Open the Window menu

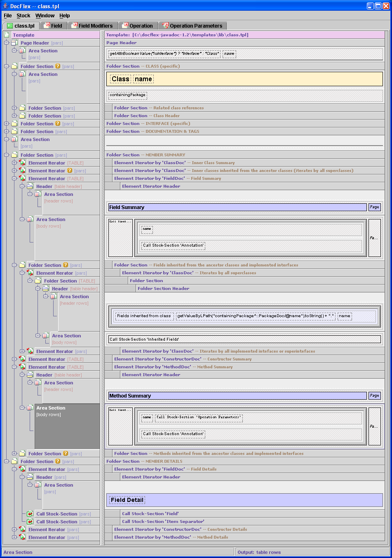(45, 16)
